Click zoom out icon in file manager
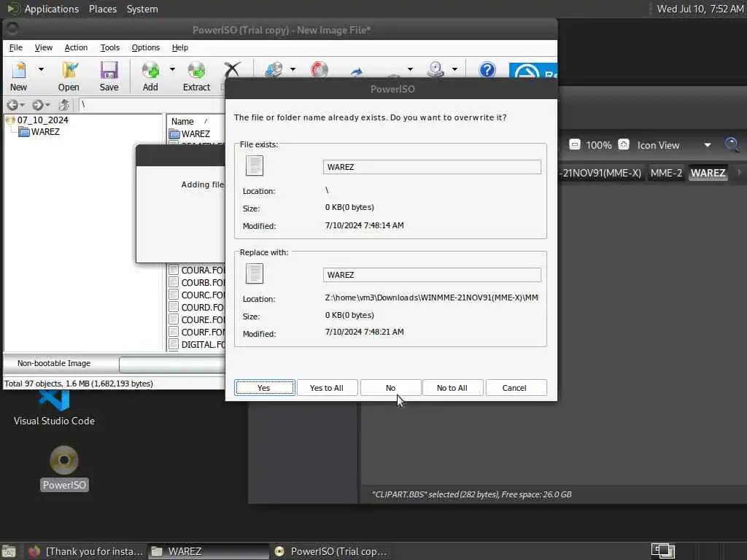 (575, 145)
